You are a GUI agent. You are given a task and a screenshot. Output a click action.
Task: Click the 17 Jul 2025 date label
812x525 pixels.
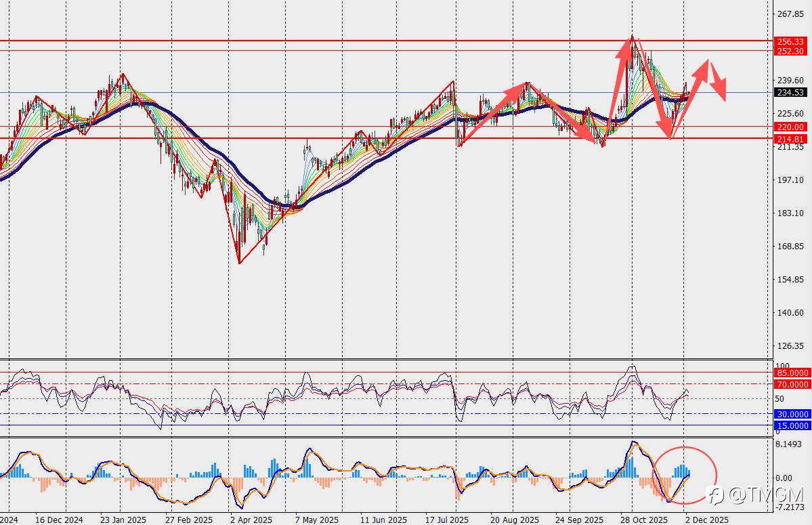(x=448, y=520)
